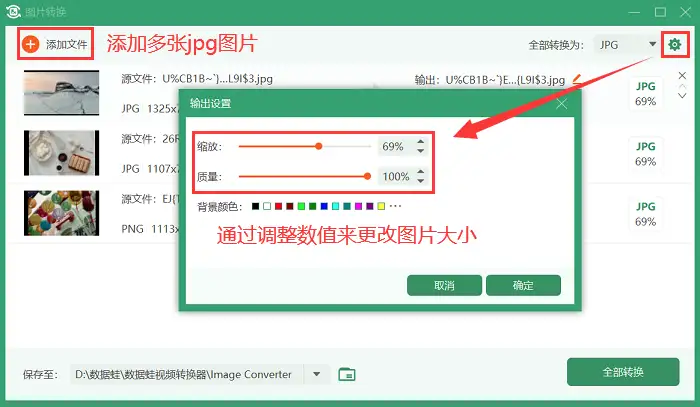The image size is (700, 407).
Task: Click the 背景颜色 label in the dialog
Action: 220,207
